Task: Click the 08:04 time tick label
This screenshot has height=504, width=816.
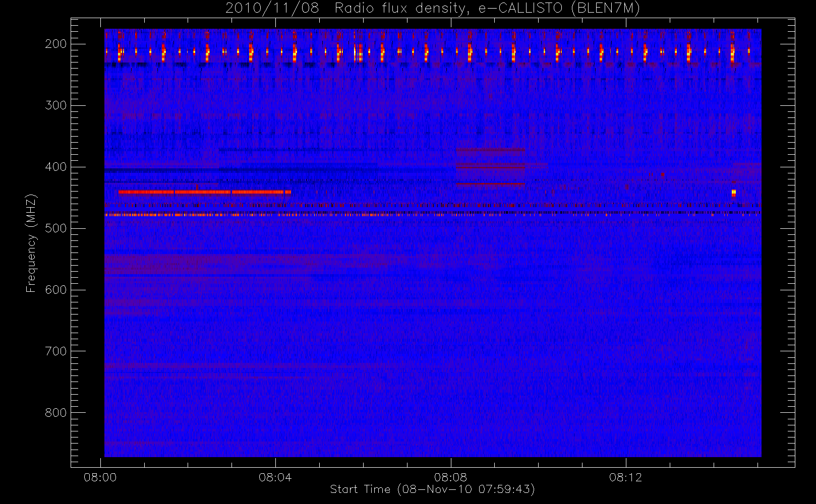Action: tap(275, 477)
